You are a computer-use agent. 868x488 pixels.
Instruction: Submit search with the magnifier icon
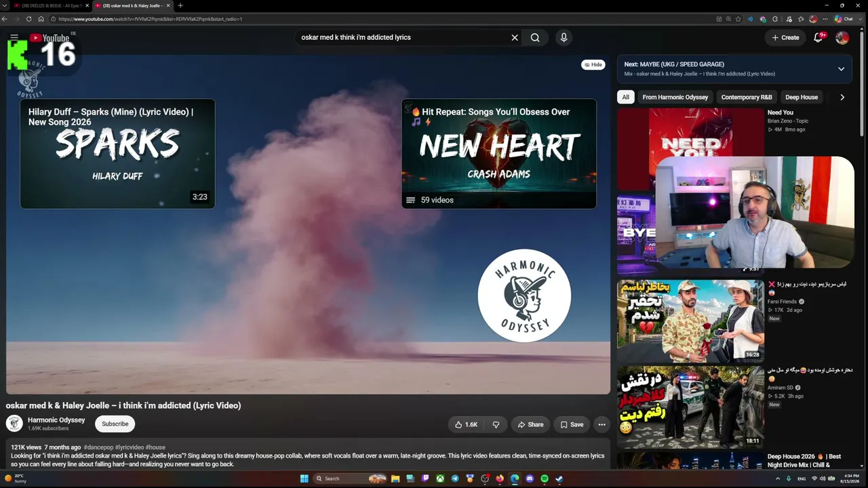(535, 38)
